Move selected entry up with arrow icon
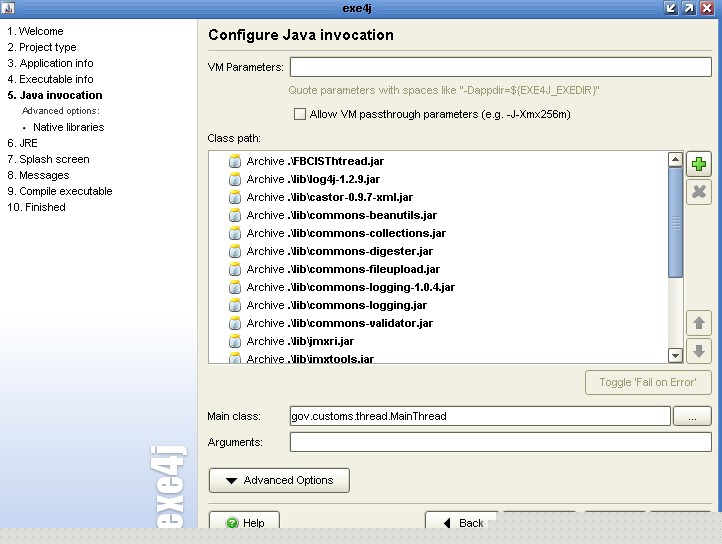 [699, 323]
